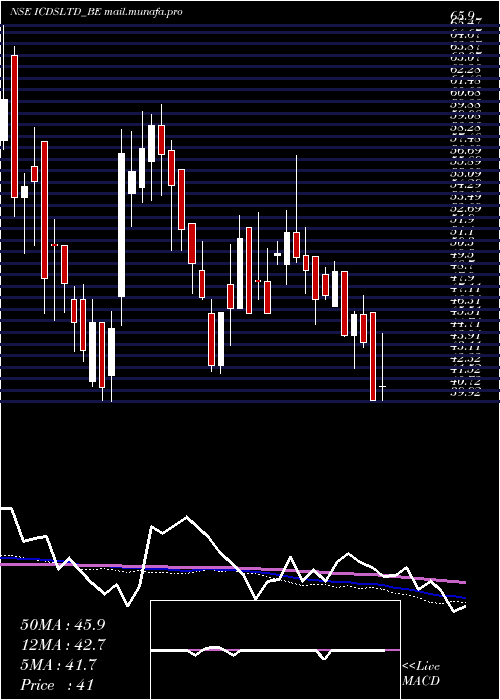The height and width of the screenshot is (700, 500).
Task: Click the mail.munafa.pro text in the header
Action: pyautogui.click(x=143, y=12)
